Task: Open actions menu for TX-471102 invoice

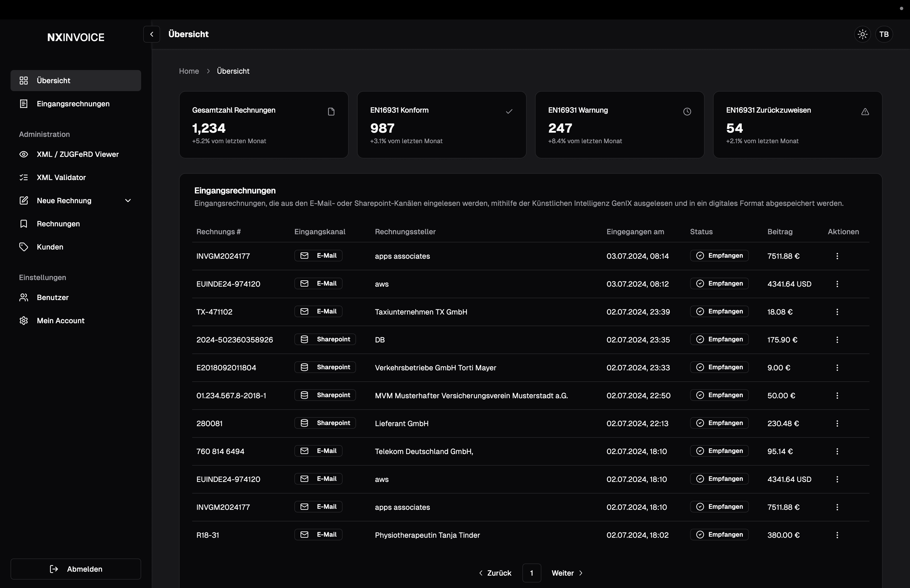Action: pos(837,312)
